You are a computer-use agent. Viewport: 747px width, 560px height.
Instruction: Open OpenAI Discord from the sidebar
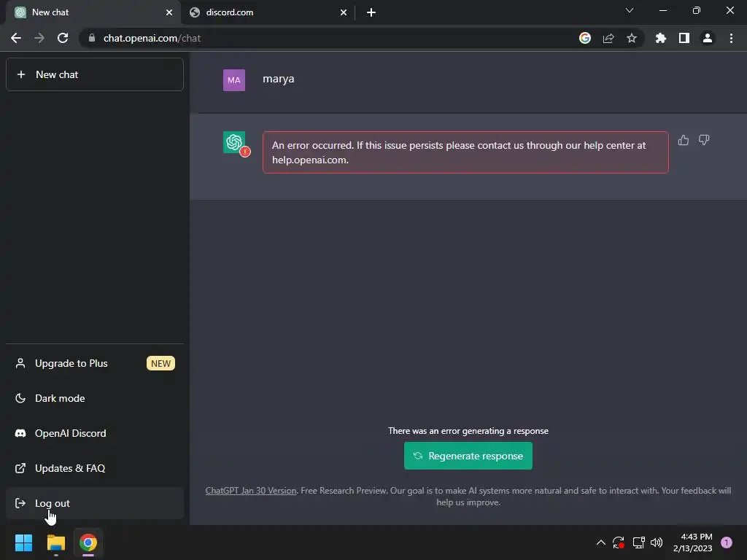pos(95,433)
